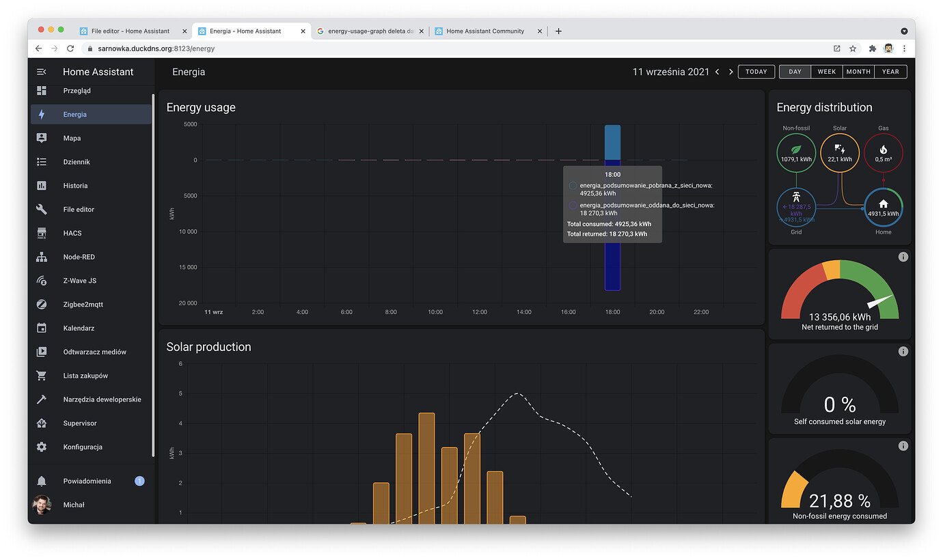
Task: Go to previous day with left chevron
Action: click(717, 71)
